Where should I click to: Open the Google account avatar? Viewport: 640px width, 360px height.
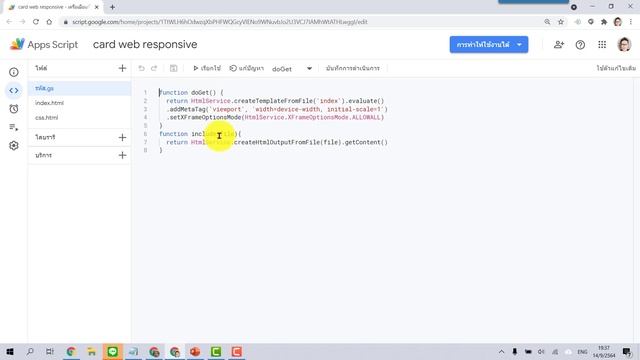(624, 44)
